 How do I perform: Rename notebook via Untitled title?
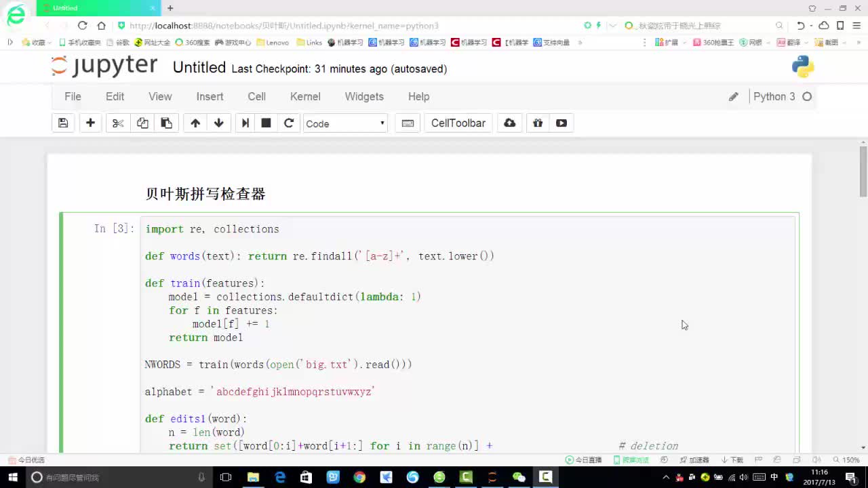click(199, 68)
